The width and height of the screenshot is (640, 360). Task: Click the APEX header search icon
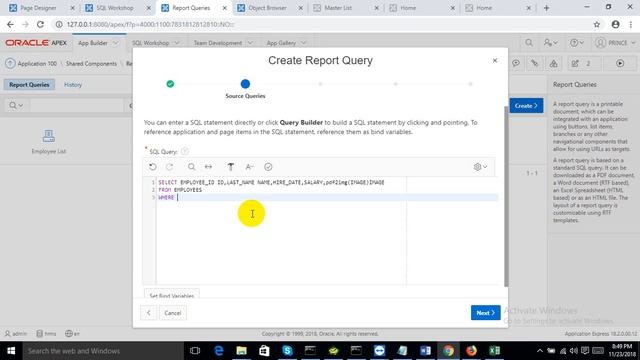pos(529,43)
